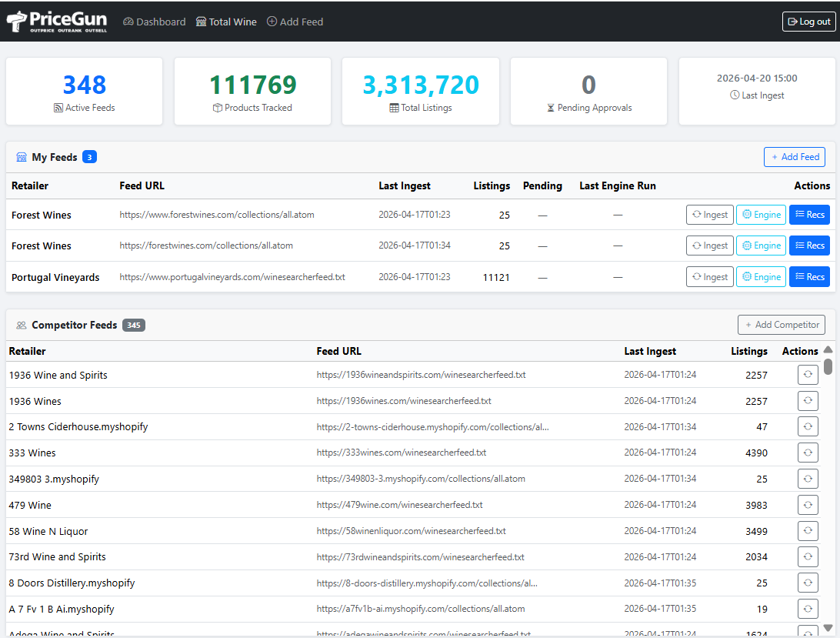Switch to Total Wine in top navigation
This screenshot has height=638, width=840.
click(226, 22)
